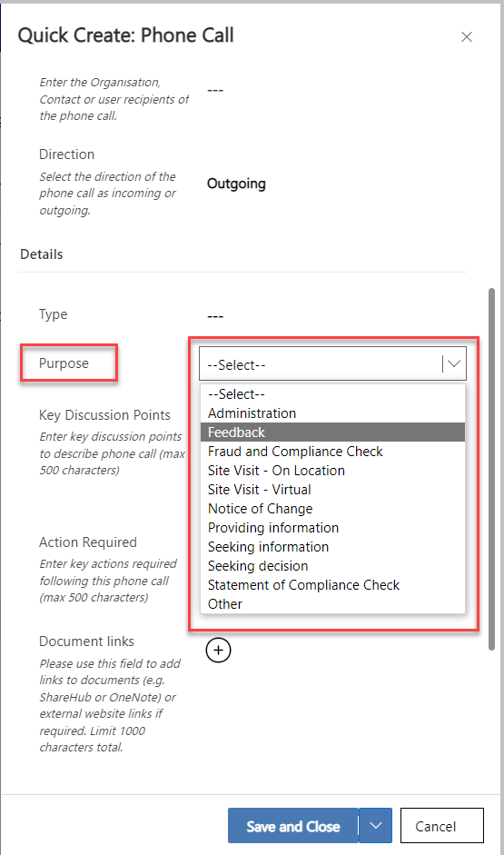Set the Direction field showing Outgoing
Image resolution: width=504 pixels, height=855 pixels.
click(x=236, y=184)
